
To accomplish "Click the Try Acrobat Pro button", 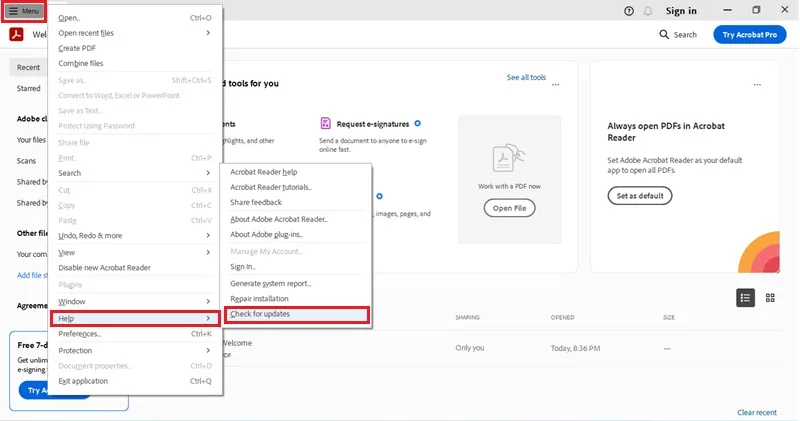I will [x=749, y=35].
